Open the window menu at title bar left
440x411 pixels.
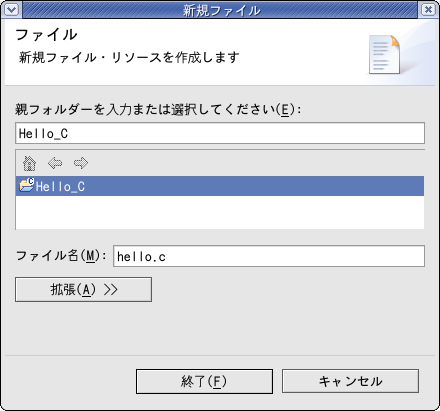coord(12,10)
